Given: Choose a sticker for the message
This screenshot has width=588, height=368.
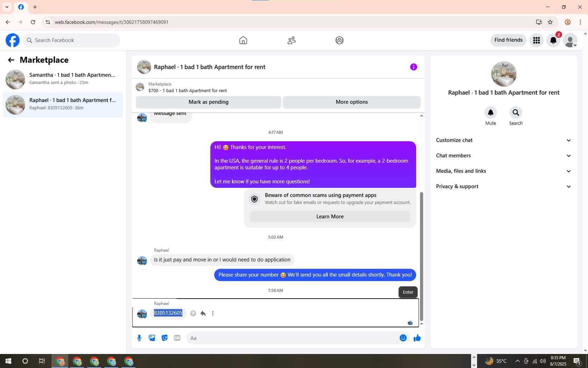Looking at the screenshot, I should 164,338.
